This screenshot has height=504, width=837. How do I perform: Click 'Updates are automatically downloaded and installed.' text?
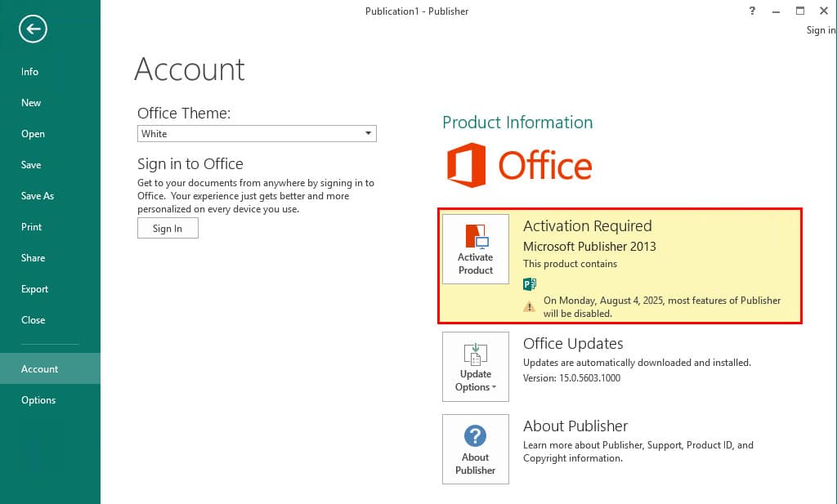tap(637, 363)
